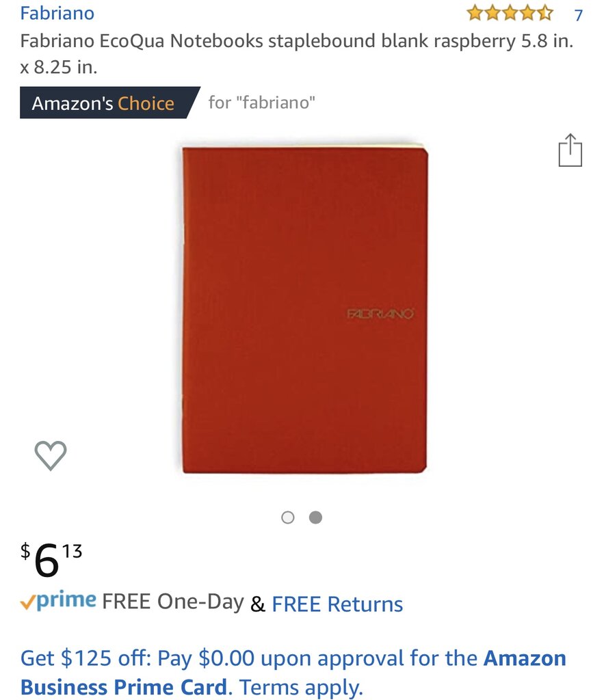Screen dimensions: 604x700
Task: Select the first image carousel dot
Action: 288,517
